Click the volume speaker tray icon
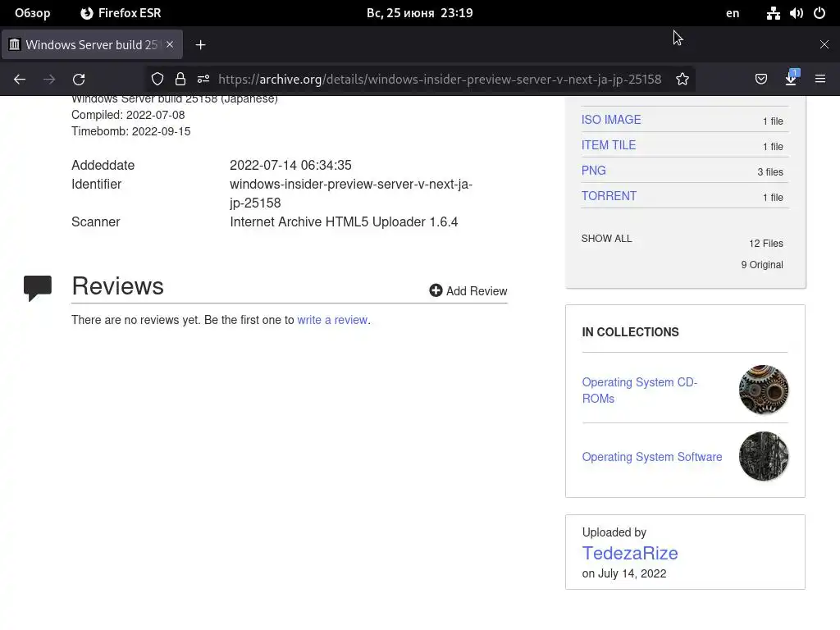This screenshot has height=630, width=840. [x=796, y=13]
